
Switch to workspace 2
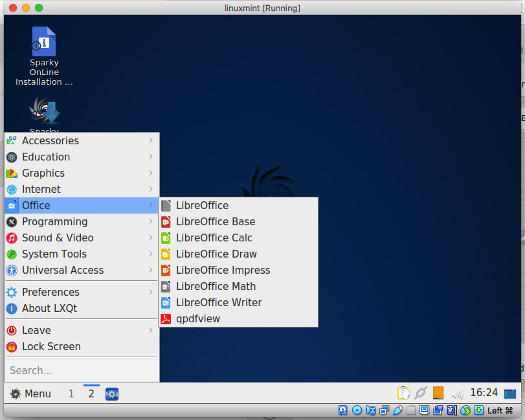pyautogui.click(x=91, y=393)
